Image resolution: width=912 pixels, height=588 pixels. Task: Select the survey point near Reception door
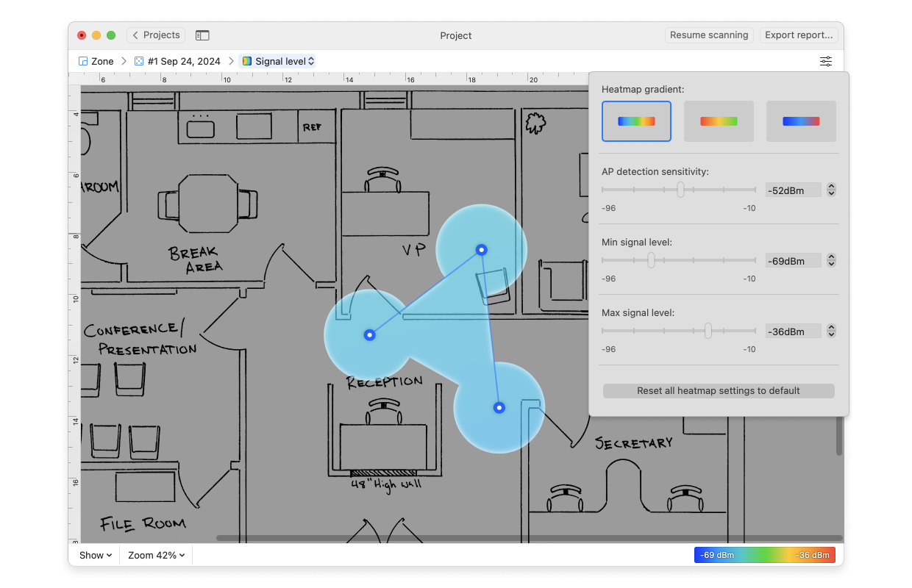click(370, 335)
